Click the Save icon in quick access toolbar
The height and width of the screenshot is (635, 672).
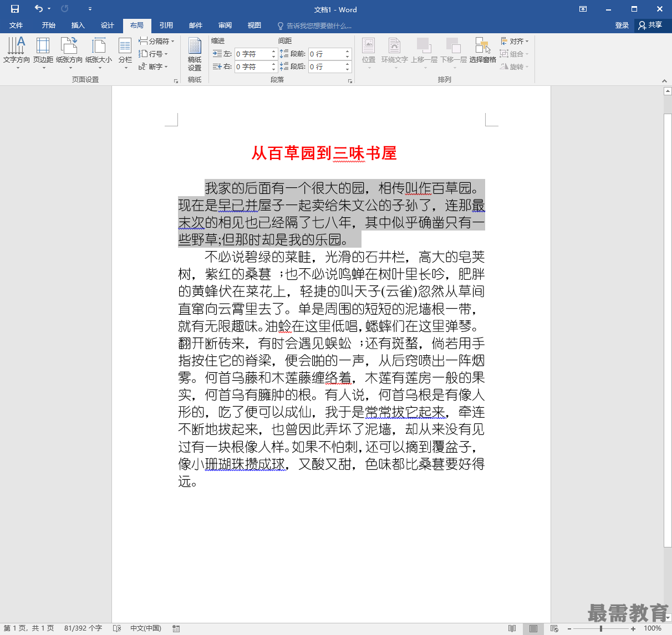click(15, 9)
